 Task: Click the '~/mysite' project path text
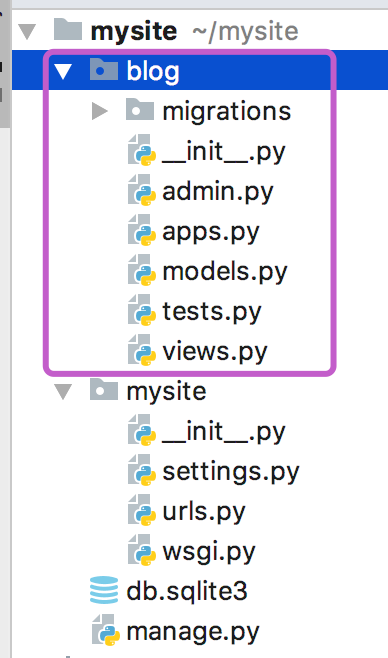[245, 32]
